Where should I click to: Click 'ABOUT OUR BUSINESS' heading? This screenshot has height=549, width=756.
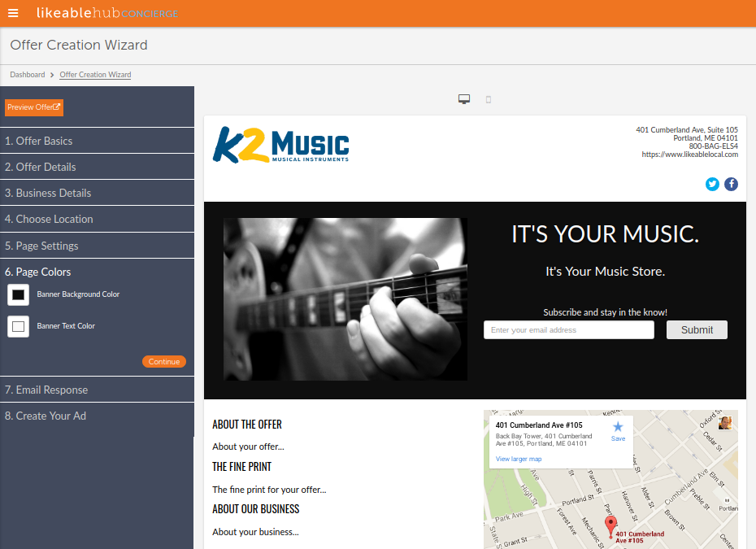pos(255,509)
